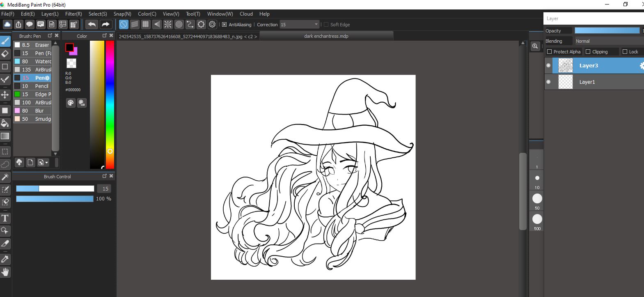Image resolution: width=644 pixels, height=297 pixels.
Task: Download brush from cloud button
Action: click(x=19, y=163)
